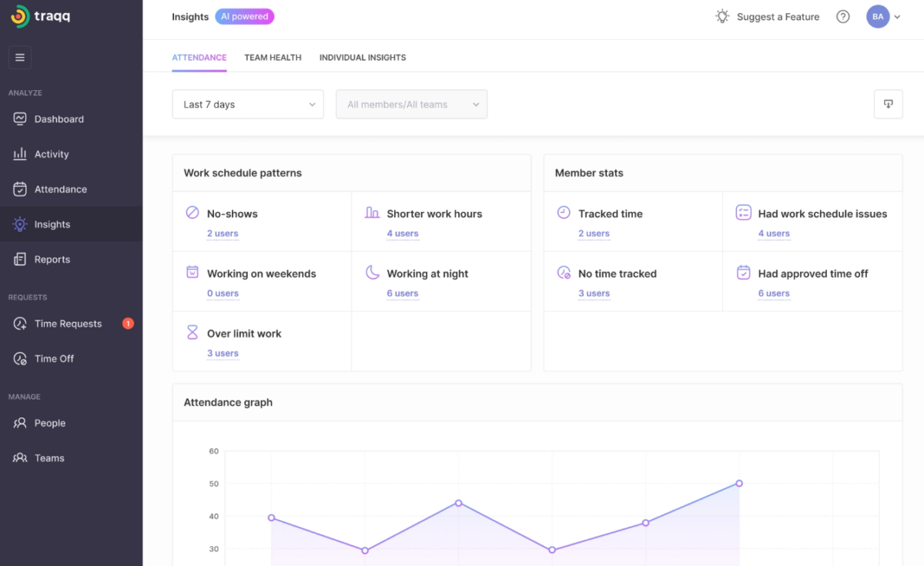Open Time Requests with notification badge

68,323
